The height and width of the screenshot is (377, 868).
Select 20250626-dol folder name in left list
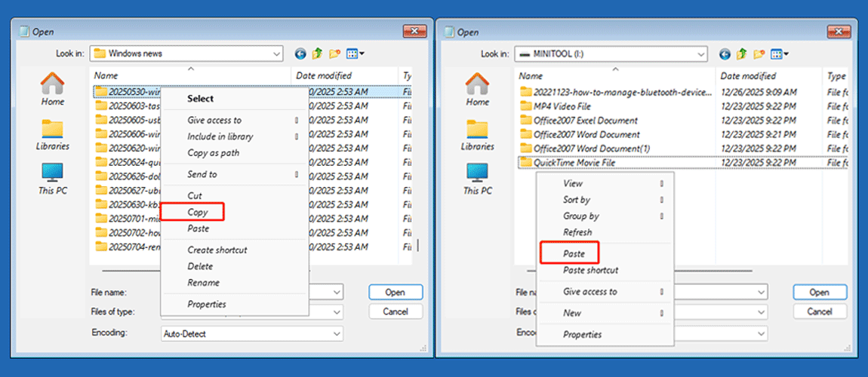pos(134,176)
